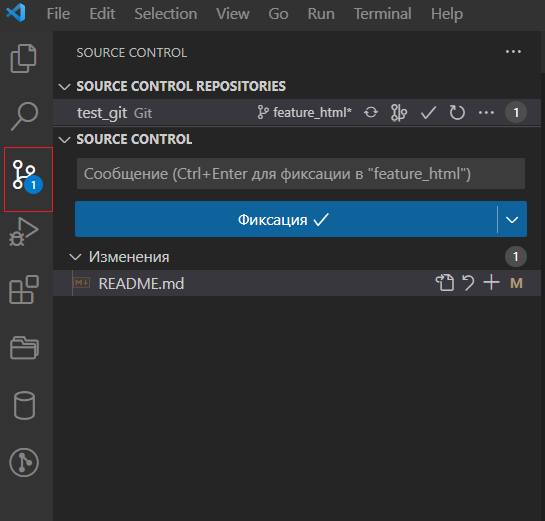
Task: Collapse the Source Control Repositories section
Action: click(x=65, y=86)
